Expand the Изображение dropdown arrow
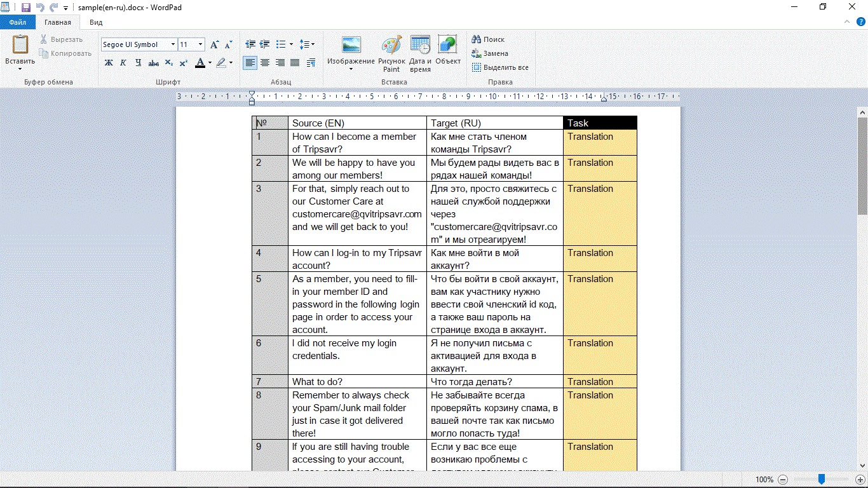 tap(351, 69)
